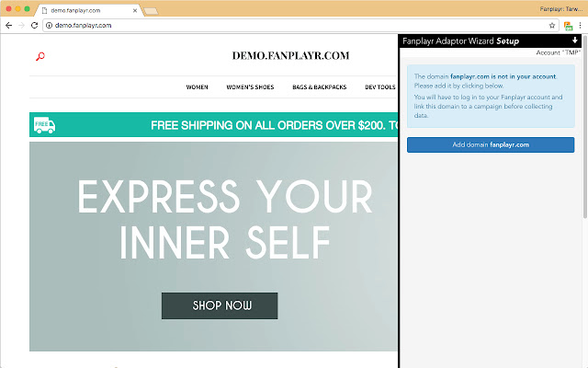Click the wizard panel vertical scrollbar

coord(584,128)
